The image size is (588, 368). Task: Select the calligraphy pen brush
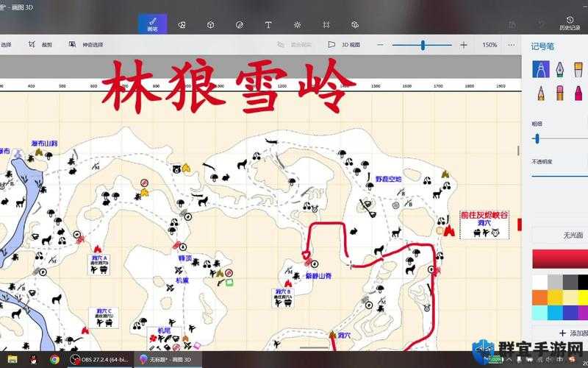(559, 69)
